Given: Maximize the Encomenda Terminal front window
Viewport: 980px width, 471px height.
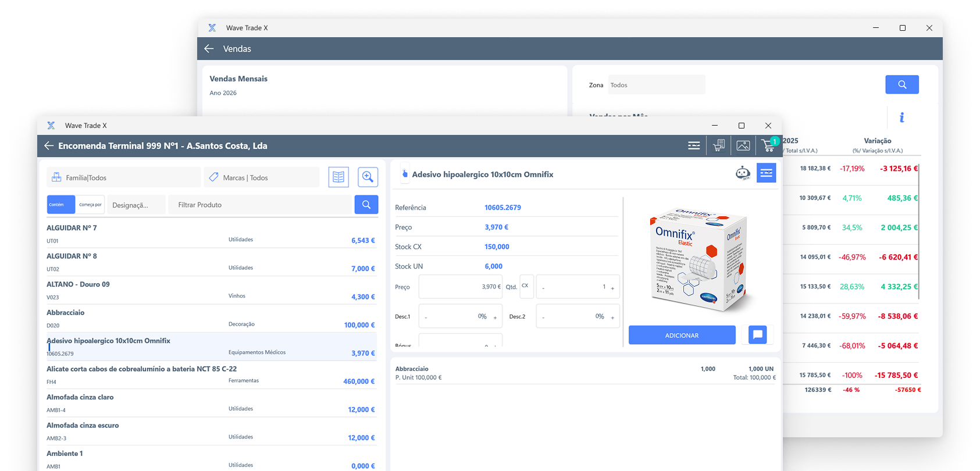Looking at the screenshot, I should pyautogui.click(x=742, y=126).
